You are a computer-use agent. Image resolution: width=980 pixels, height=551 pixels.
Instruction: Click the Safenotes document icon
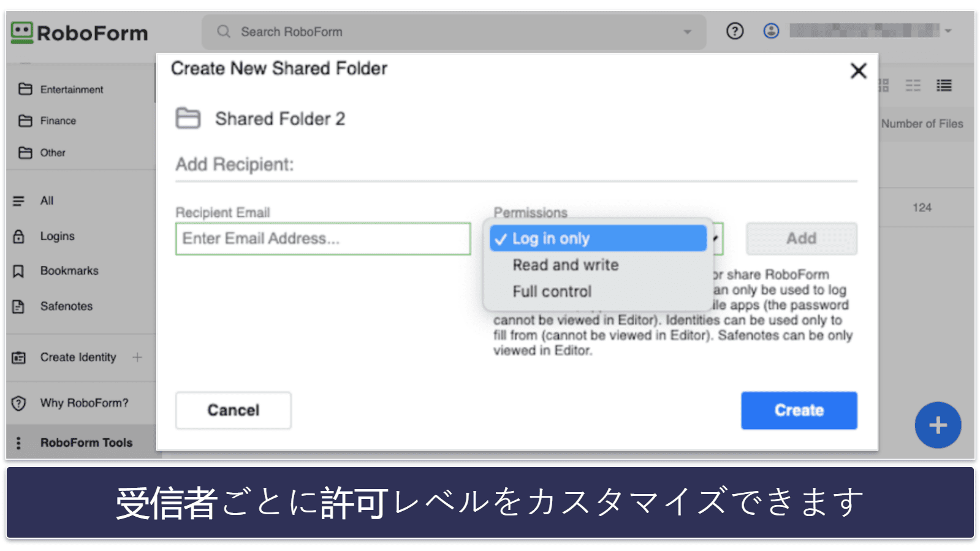click(19, 306)
